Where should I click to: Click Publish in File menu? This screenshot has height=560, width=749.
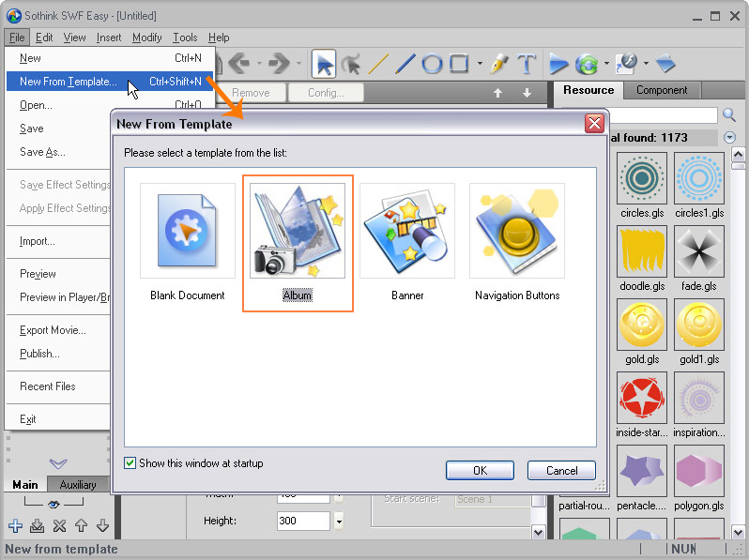pyautogui.click(x=39, y=354)
